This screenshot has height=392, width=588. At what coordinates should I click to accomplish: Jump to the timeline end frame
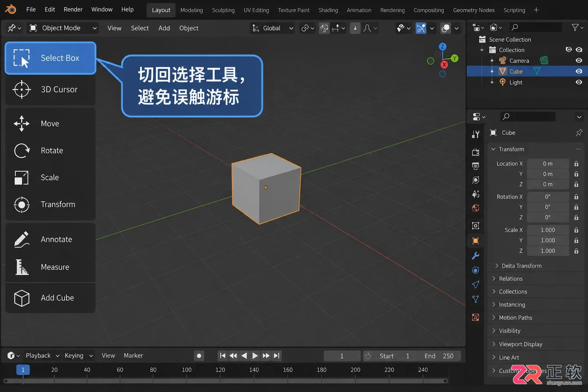[x=277, y=356]
